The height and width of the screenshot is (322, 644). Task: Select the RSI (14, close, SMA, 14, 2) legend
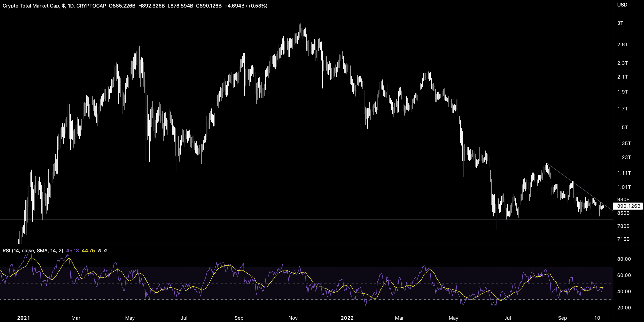tap(33, 251)
